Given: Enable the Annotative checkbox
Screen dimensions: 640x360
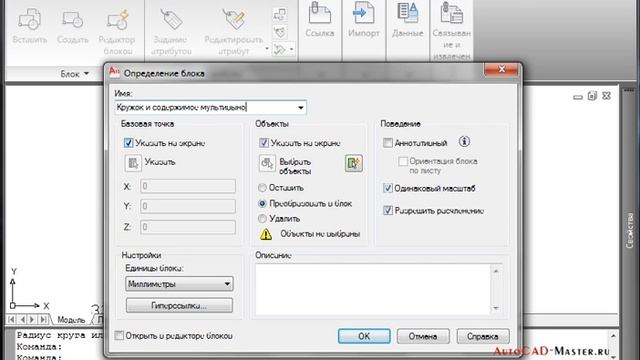Looking at the screenshot, I should pyautogui.click(x=388, y=142).
